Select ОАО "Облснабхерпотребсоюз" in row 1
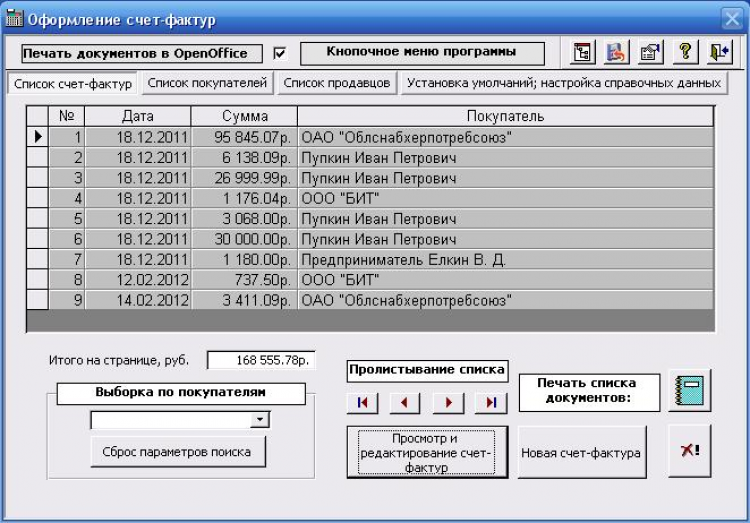The width and height of the screenshot is (750, 523). [506, 137]
